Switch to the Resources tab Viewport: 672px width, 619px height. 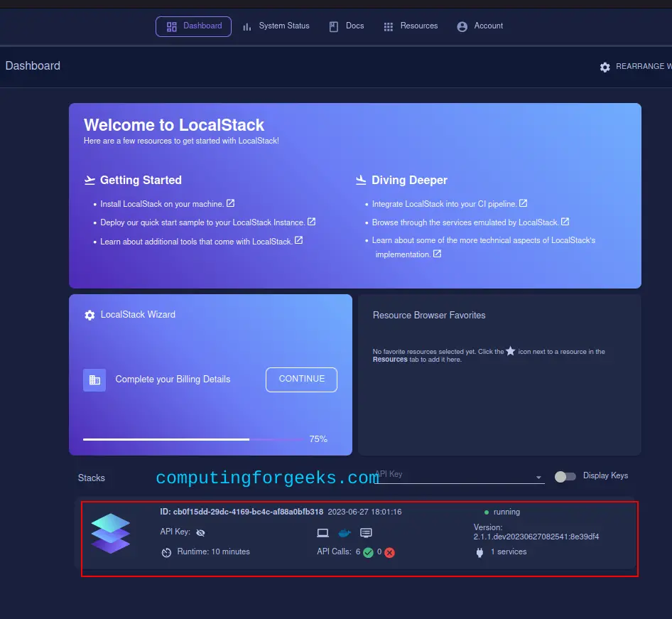(x=411, y=26)
